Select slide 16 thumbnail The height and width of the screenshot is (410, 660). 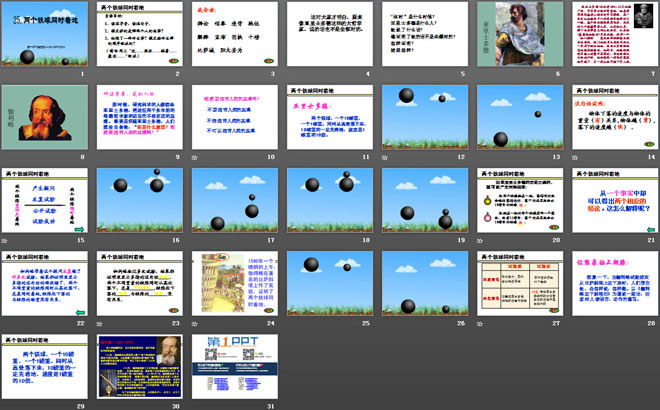point(140,200)
